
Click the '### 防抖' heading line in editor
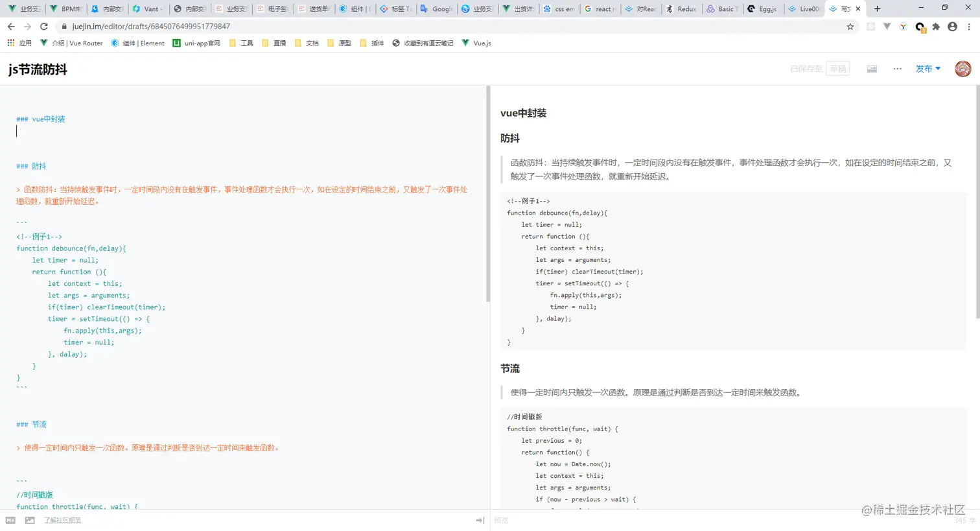coord(31,166)
